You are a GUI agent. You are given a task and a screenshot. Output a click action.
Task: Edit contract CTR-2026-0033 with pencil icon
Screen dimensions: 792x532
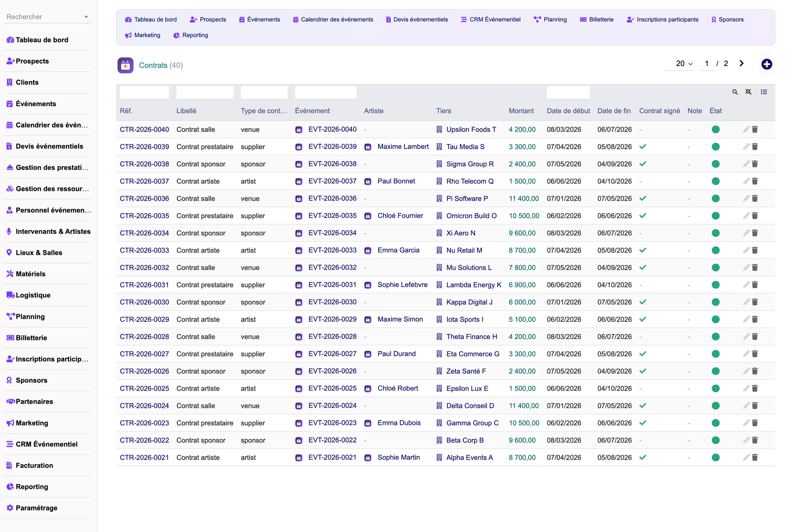tap(746, 250)
